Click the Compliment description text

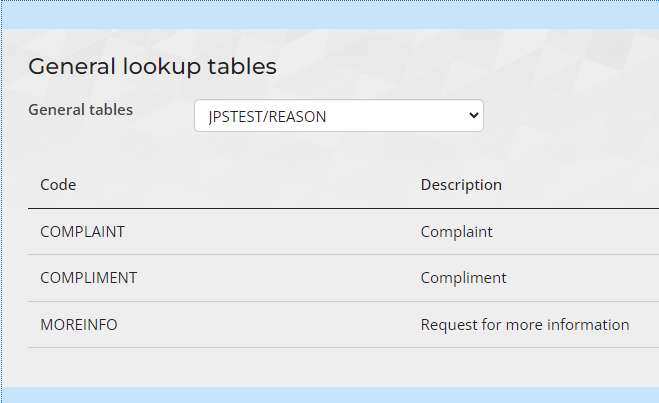[x=463, y=278]
